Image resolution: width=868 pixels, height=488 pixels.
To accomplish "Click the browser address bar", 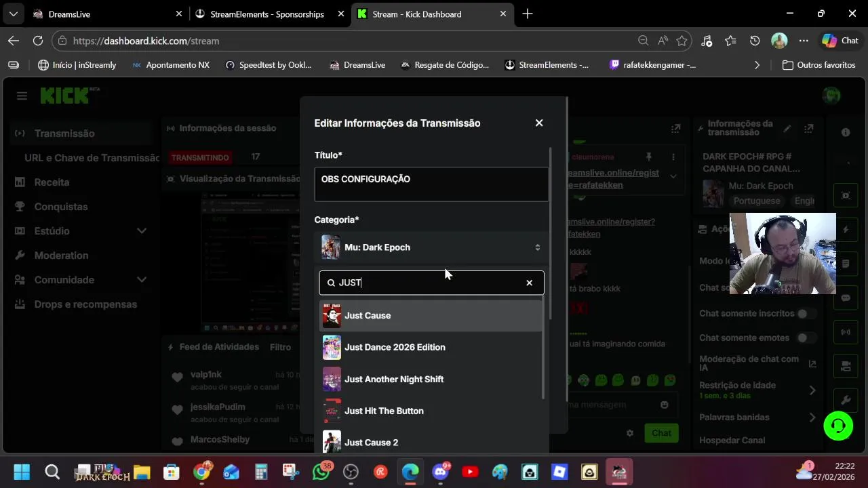I will [x=353, y=41].
